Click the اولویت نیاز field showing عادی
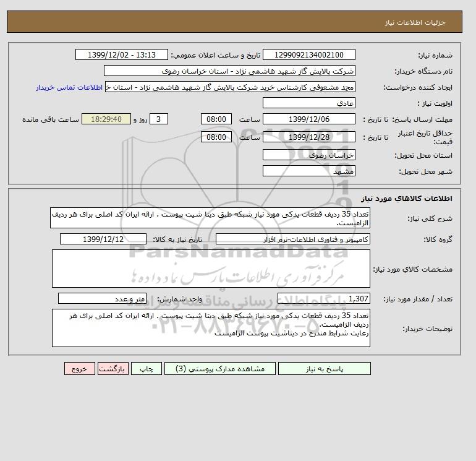This screenshot has width=476, height=461. 308,103
